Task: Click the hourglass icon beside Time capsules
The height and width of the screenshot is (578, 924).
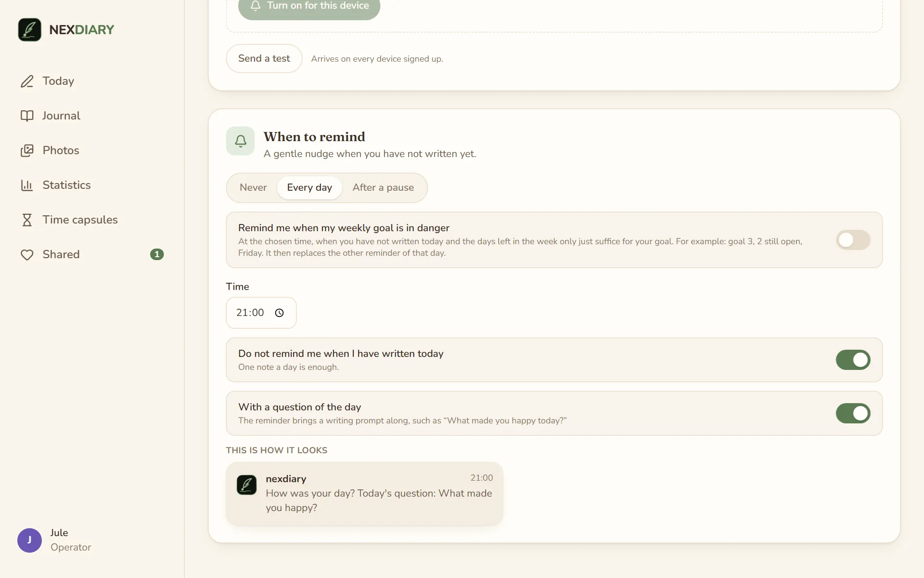Action: (x=27, y=220)
